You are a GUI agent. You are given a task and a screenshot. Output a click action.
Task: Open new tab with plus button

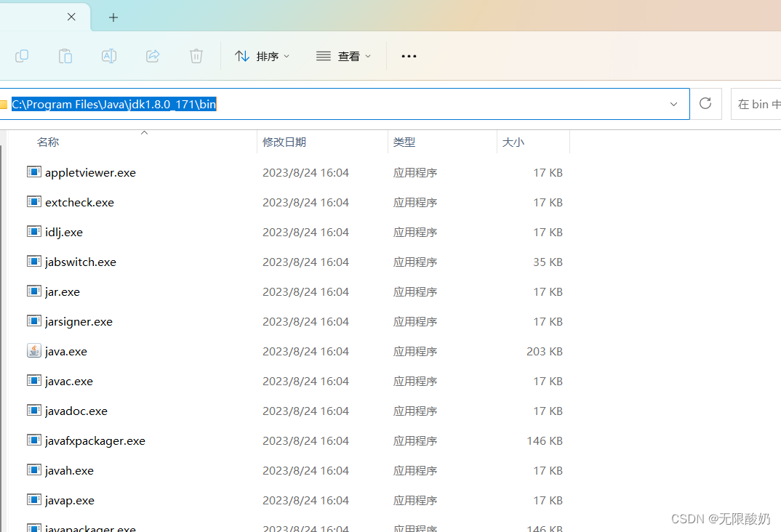(113, 17)
